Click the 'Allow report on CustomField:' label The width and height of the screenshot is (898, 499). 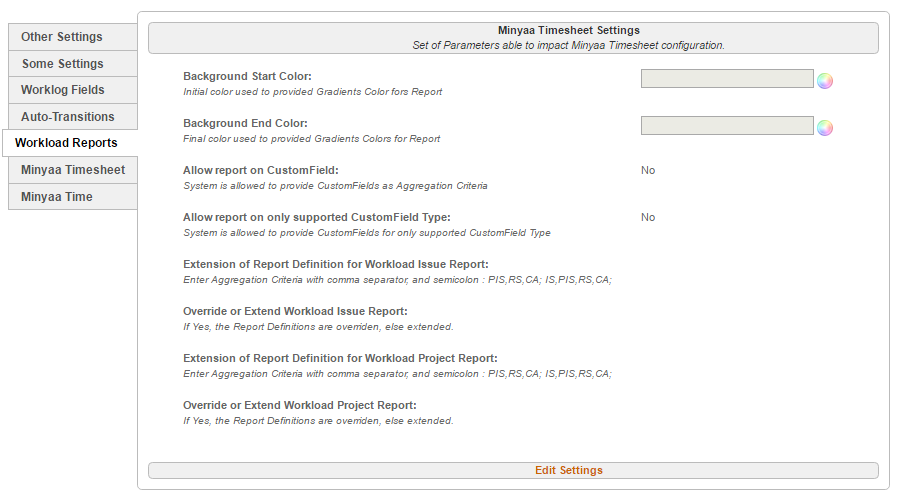coord(261,170)
